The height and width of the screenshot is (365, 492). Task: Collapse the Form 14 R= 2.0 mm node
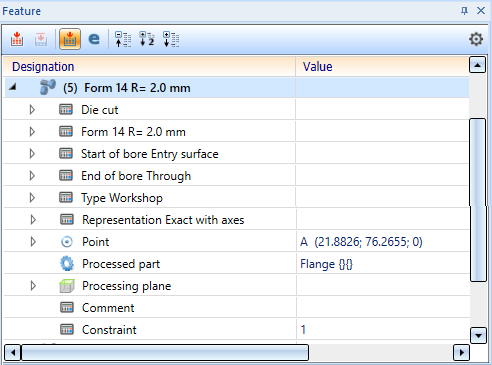(x=13, y=87)
